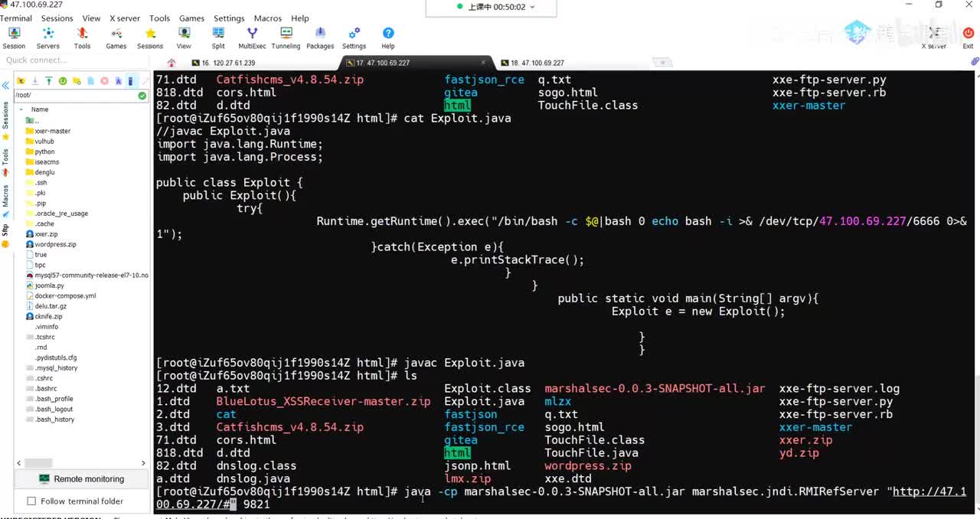980x519 pixels.
Task: Toggle Follow terminal folder checkbox
Action: tap(31, 501)
